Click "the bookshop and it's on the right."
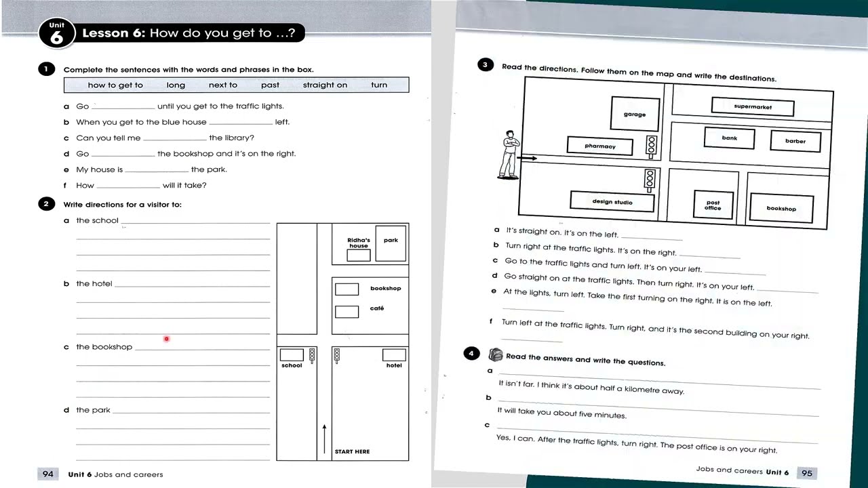 [226, 154]
